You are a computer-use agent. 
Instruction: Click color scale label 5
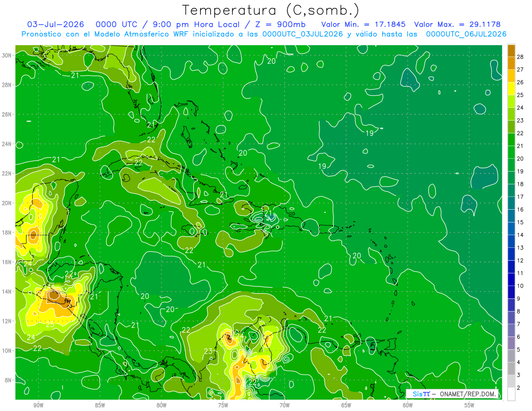click(519, 349)
